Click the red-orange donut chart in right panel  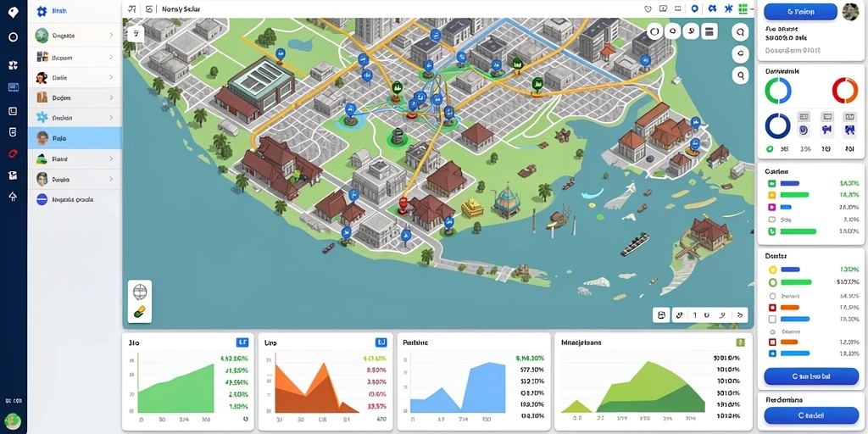pyautogui.click(x=845, y=90)
